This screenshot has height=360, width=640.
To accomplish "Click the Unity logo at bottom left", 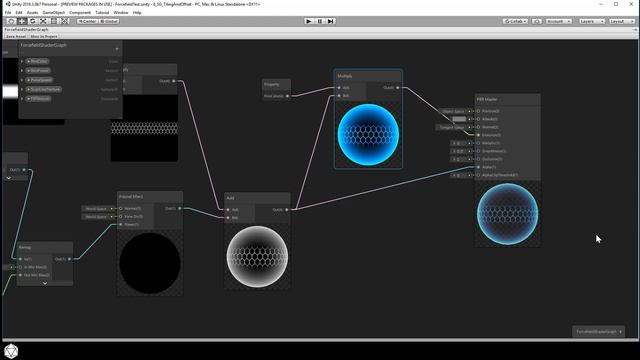I will (11, 351).
